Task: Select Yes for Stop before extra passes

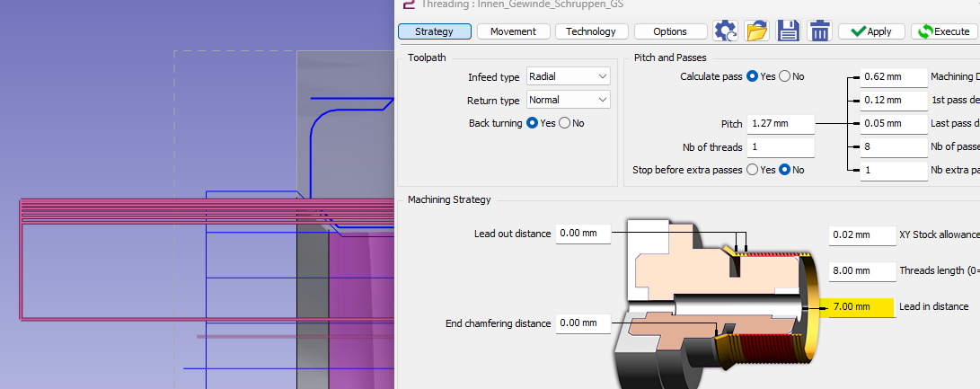Action: [x=753, y=170]
